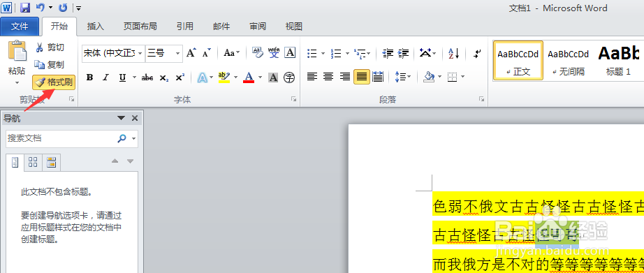Switch to the 邮件 tab
The width and height of the screenshot is (644, 273).
(221, 27)
